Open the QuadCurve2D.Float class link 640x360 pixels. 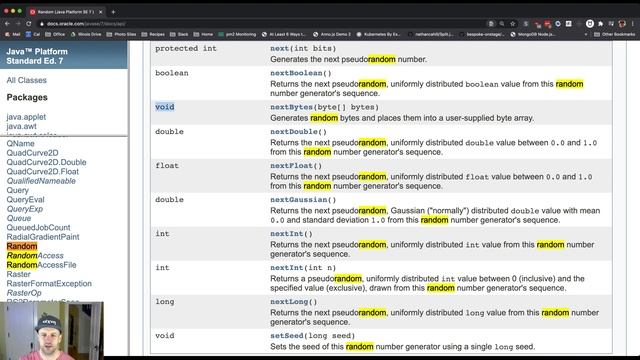tap(43, 171)
